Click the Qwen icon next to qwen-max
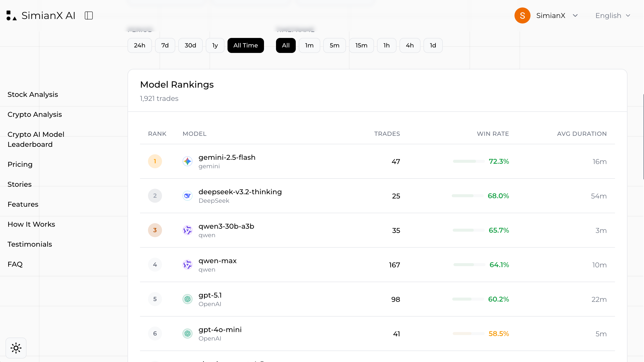This screenshot has width=644, height=362. click(x=187, y=265)
